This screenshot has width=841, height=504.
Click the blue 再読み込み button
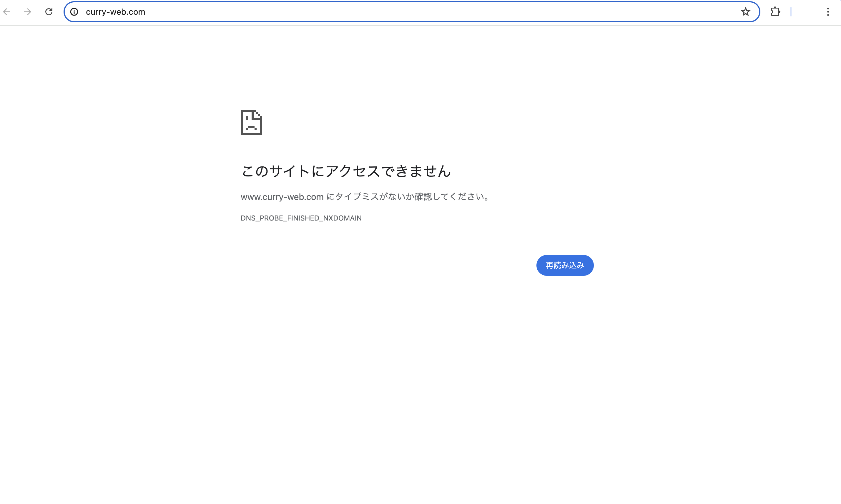pyautogui.click(x=565, y=265)
